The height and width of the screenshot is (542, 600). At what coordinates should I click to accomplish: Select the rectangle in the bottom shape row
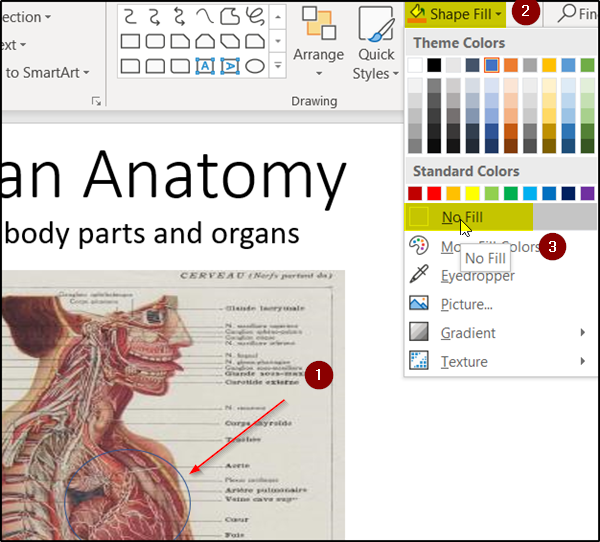click(x=130, y=66)
